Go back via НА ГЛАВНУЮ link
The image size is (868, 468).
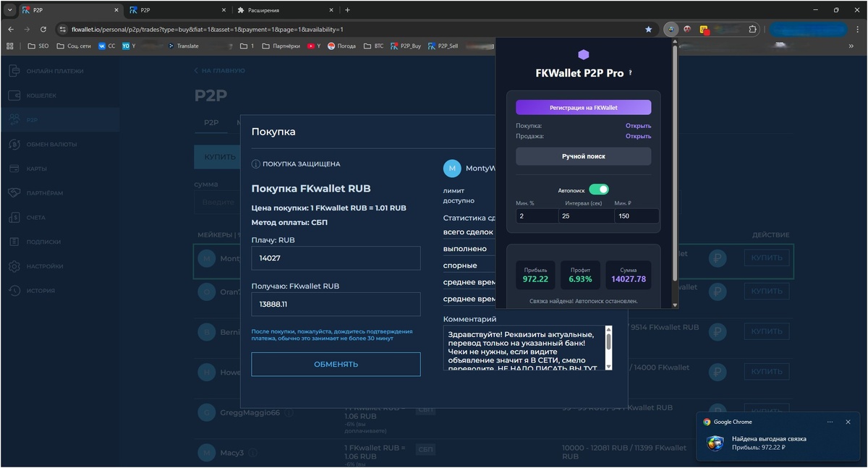coord(219,71)
